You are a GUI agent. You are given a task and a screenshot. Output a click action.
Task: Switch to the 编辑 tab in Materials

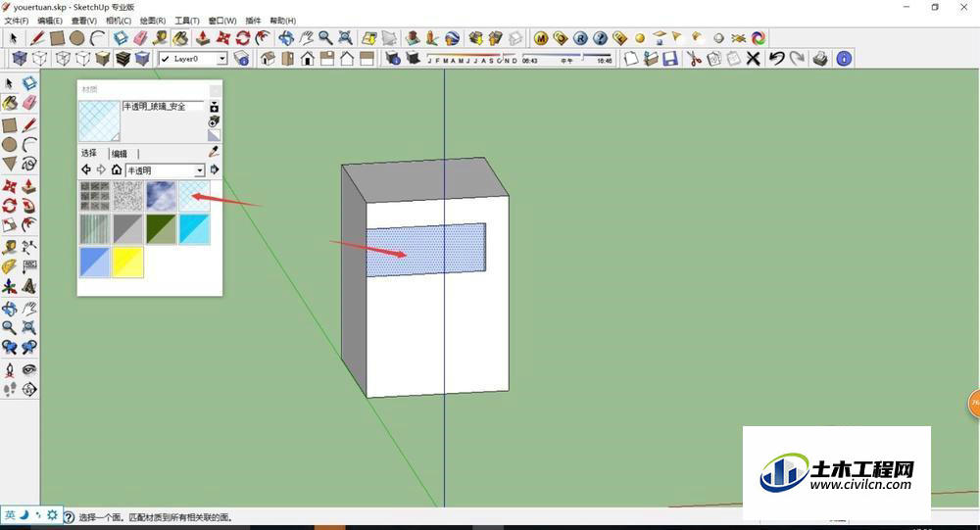pos(120,153)
